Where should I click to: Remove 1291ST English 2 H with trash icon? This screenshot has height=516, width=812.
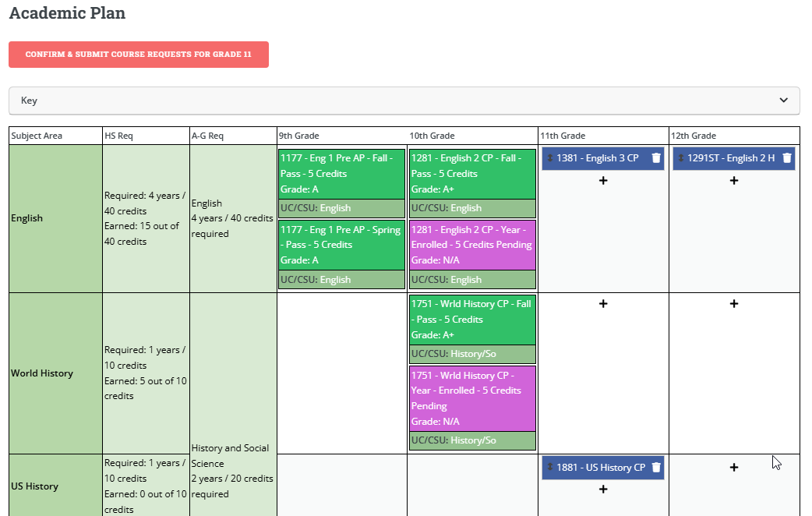pyautogui.click(x=787, y=158)
